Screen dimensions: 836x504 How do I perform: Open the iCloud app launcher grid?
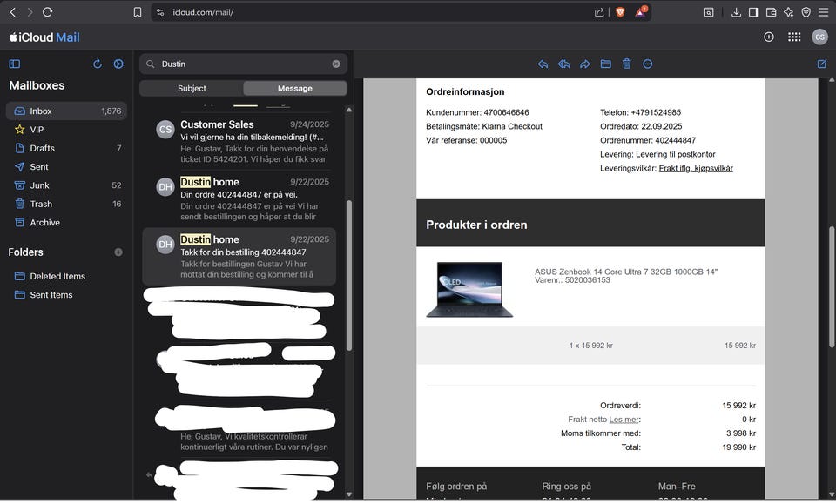(x=794, y=37)
